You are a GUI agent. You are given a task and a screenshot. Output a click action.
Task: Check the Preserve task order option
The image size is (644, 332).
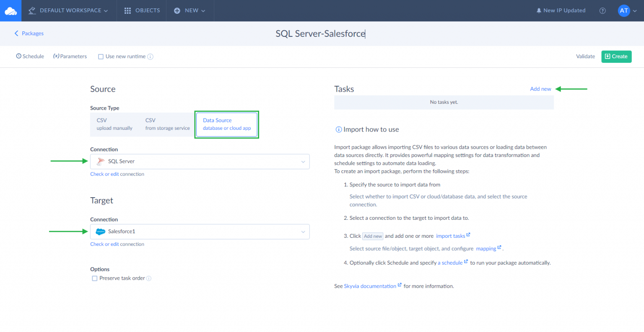95,278
